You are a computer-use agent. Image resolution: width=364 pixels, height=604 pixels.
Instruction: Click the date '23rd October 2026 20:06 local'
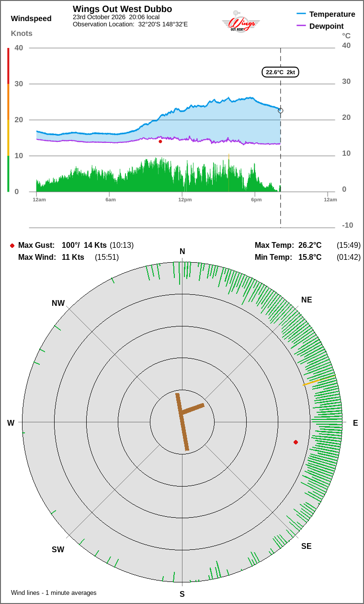click(116, 17)
